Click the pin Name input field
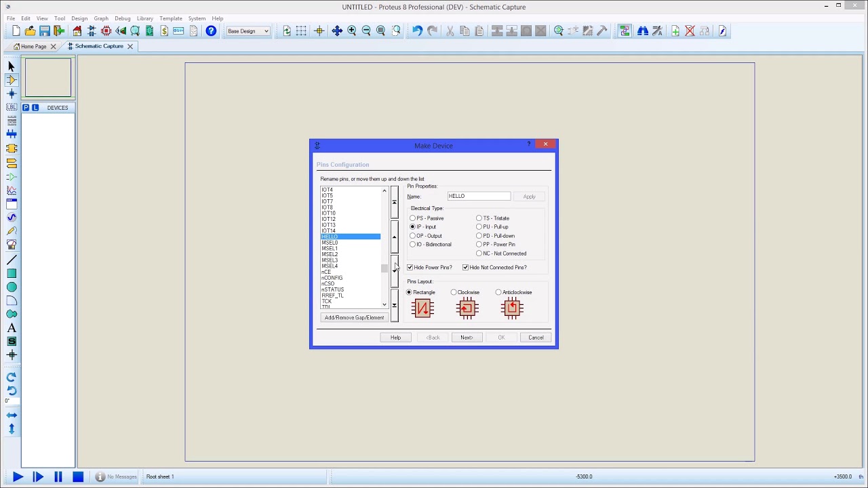This screenshot has width=868, height=488. (x=479, y=197)
